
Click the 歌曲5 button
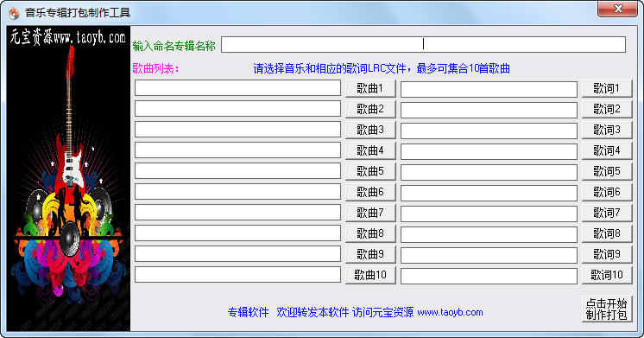point(370,171)
